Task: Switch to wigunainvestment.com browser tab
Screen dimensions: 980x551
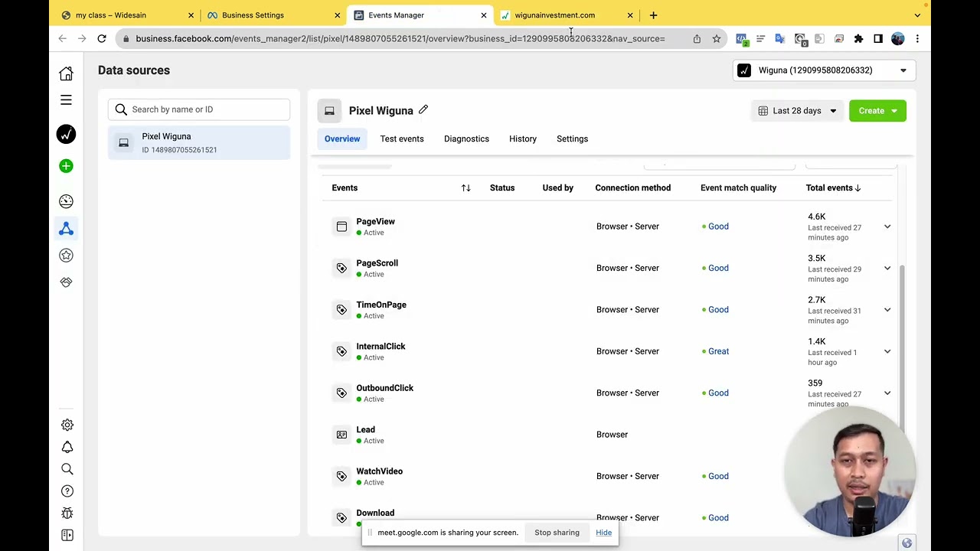Action: click(567, 15)
